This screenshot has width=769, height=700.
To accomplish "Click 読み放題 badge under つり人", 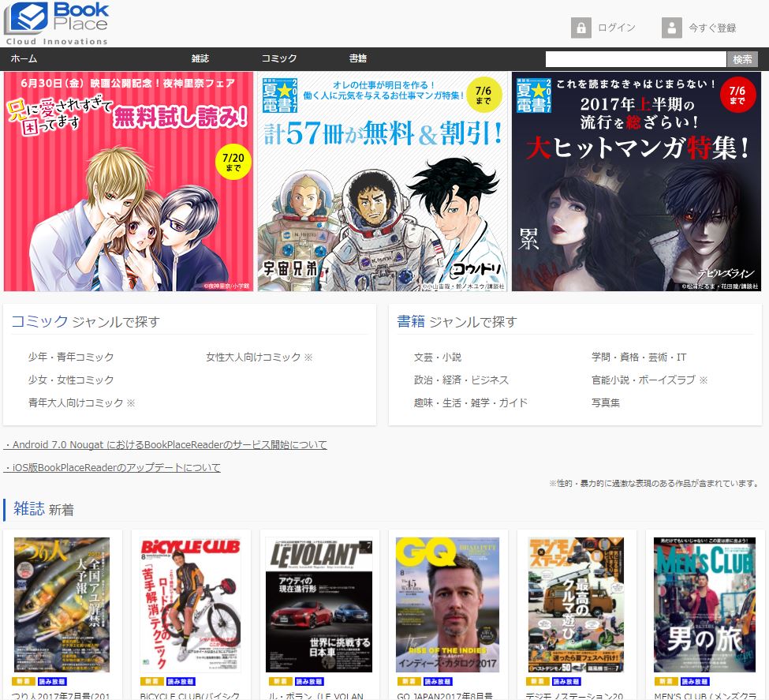I will point(52,682).
